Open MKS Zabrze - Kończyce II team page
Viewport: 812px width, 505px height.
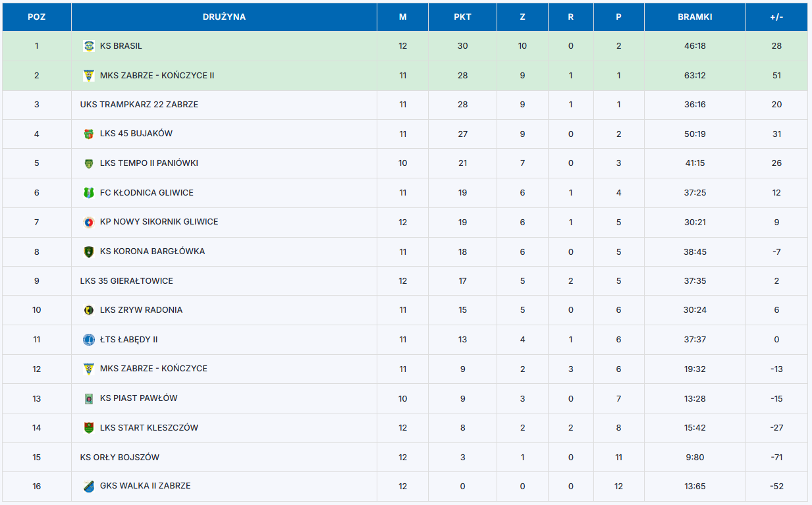pos(157,76)
